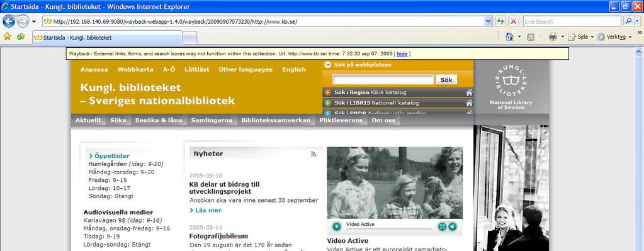
Task: Expand the address bar history dropdown
Action: click(x=489, y=22)
